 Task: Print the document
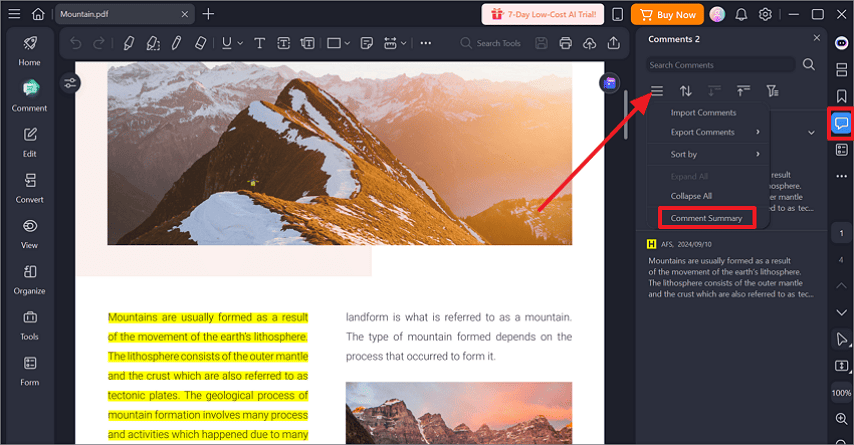pyautogui.click(x=565, y=43)
